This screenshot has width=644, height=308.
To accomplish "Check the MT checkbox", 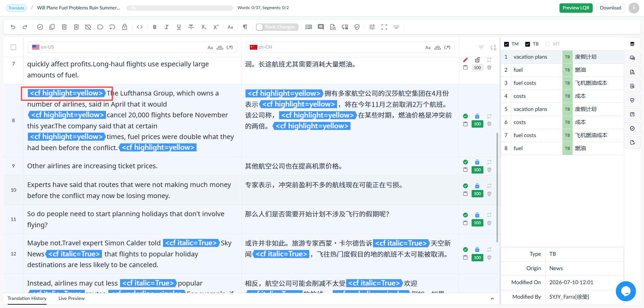I will point(548,44).
